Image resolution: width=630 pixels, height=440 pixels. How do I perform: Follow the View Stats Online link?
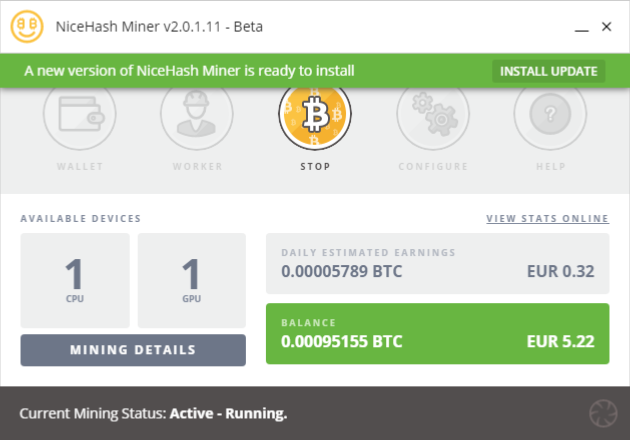click(x=547, y=218)
